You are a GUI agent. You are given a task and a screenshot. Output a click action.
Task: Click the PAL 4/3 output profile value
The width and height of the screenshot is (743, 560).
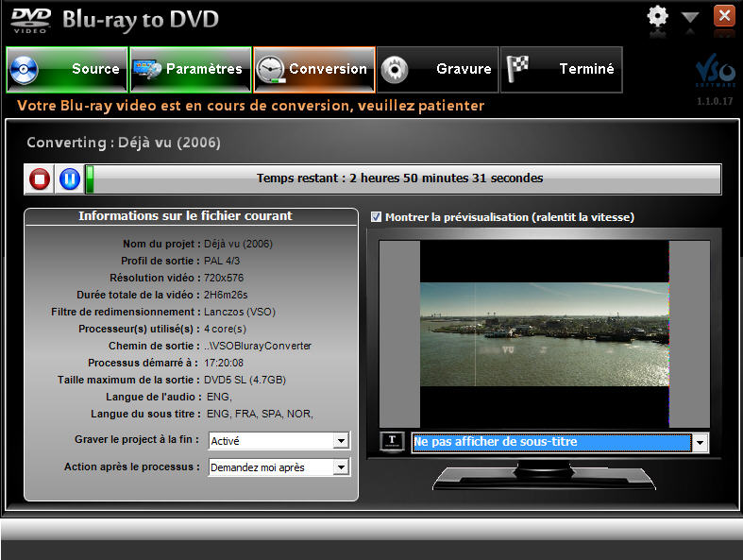coord(222,261)
